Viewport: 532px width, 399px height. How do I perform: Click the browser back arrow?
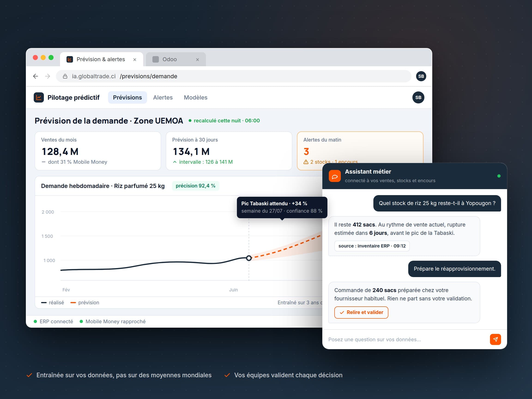click(36, 76)
